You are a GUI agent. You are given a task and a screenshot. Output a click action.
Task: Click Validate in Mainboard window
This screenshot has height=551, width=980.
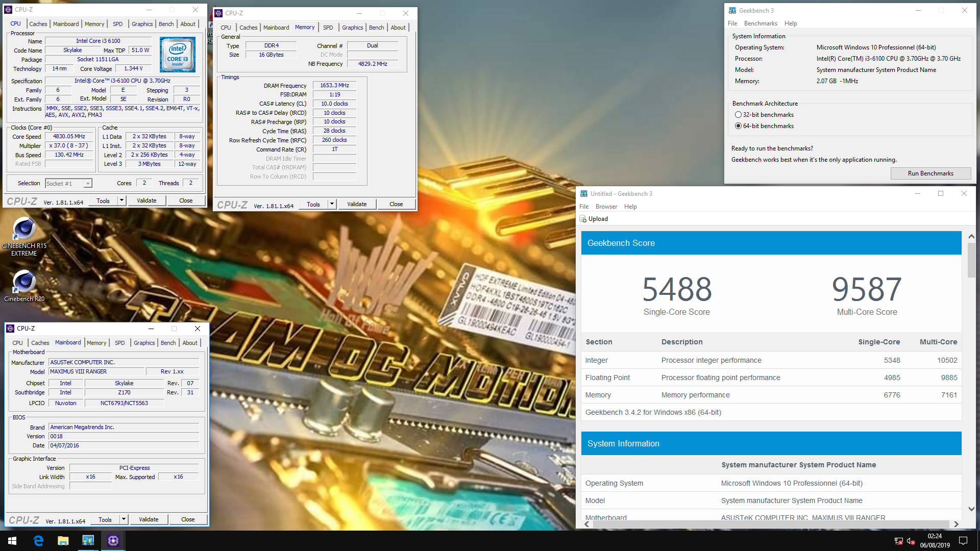click(149, 519)
